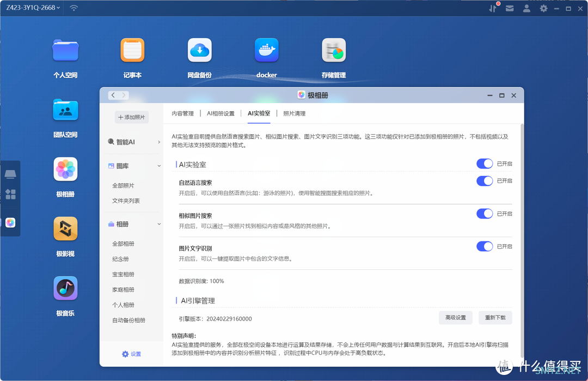Open the system settings gear in top bar

pos(543,8)
